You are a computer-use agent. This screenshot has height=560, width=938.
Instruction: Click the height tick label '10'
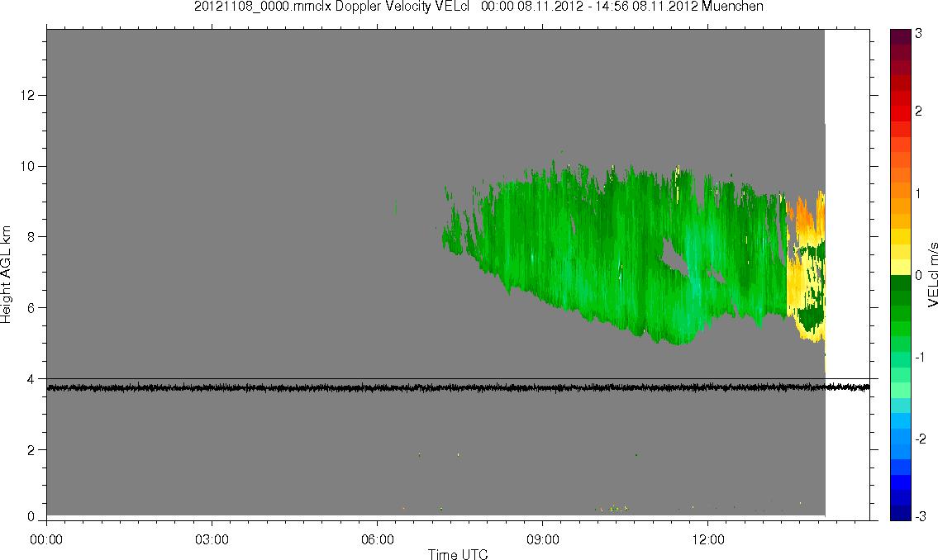coord(27,166)
